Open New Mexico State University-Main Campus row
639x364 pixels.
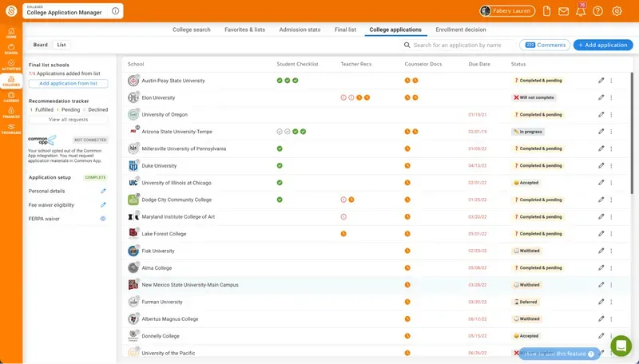[x=377, y=285]
